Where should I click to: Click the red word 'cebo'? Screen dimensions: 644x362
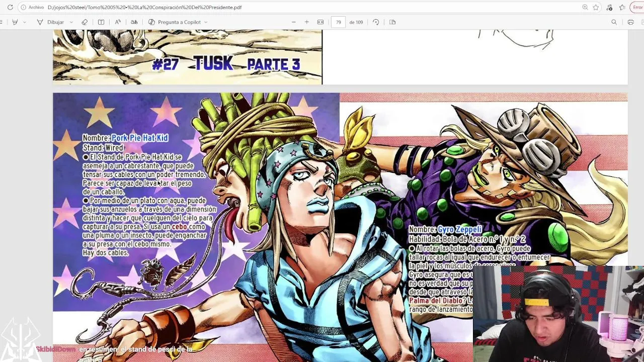pos(179,227)
